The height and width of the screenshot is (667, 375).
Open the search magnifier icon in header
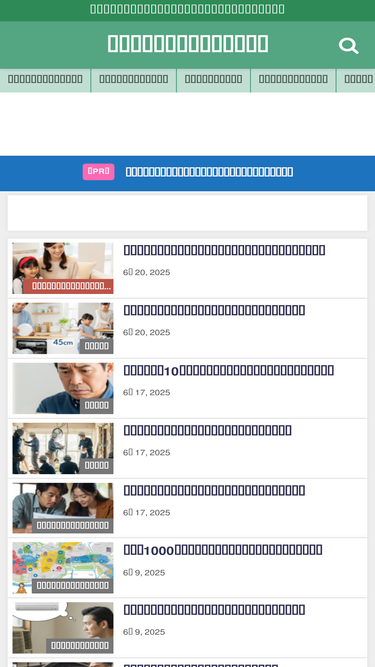pyautogui.click(x=348, y=46)
